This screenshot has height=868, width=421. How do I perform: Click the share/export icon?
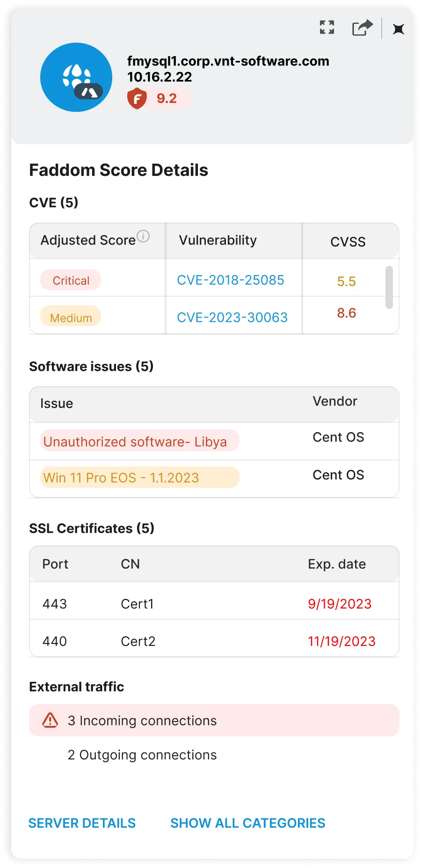click(363, 28)
